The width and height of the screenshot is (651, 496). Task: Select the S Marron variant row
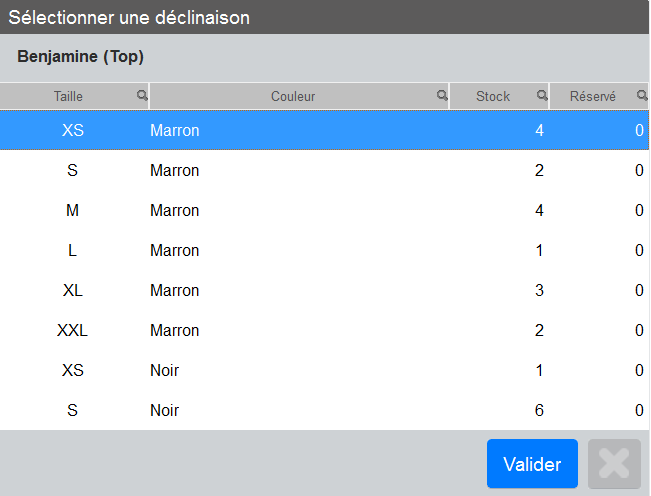point(324,170)
